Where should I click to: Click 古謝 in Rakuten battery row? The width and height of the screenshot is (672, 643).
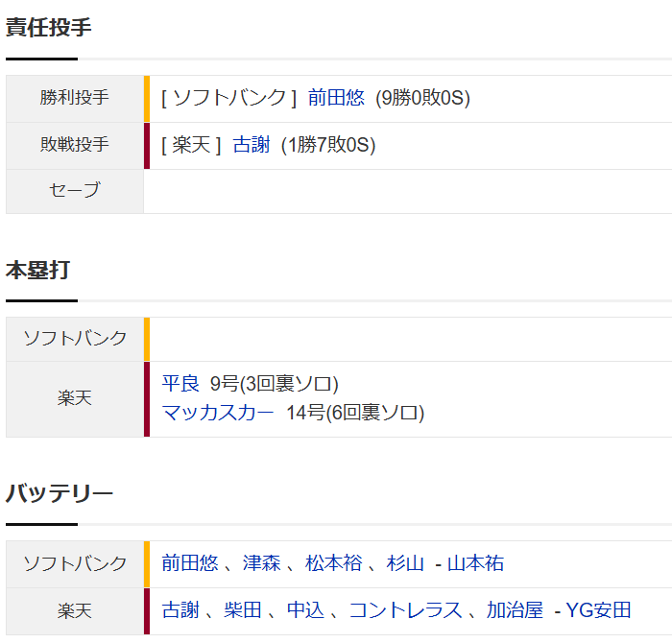(180, 610)
